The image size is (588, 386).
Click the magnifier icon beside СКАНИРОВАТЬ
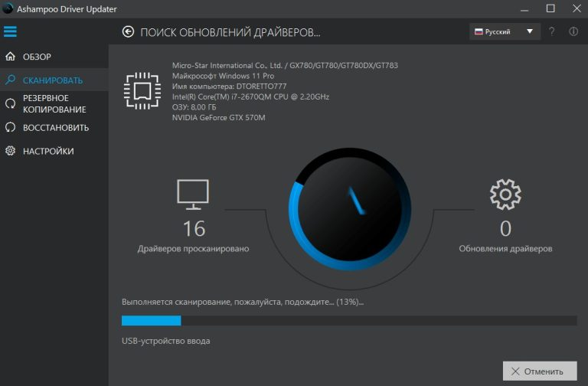click(11, 80)
